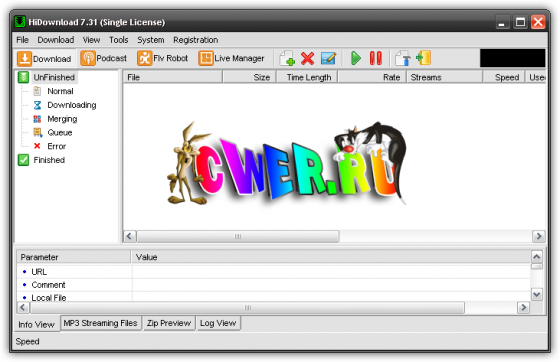Click the file list right scroll arrow
The width and height of the screenshot is (560, 362).
point(539,236)
